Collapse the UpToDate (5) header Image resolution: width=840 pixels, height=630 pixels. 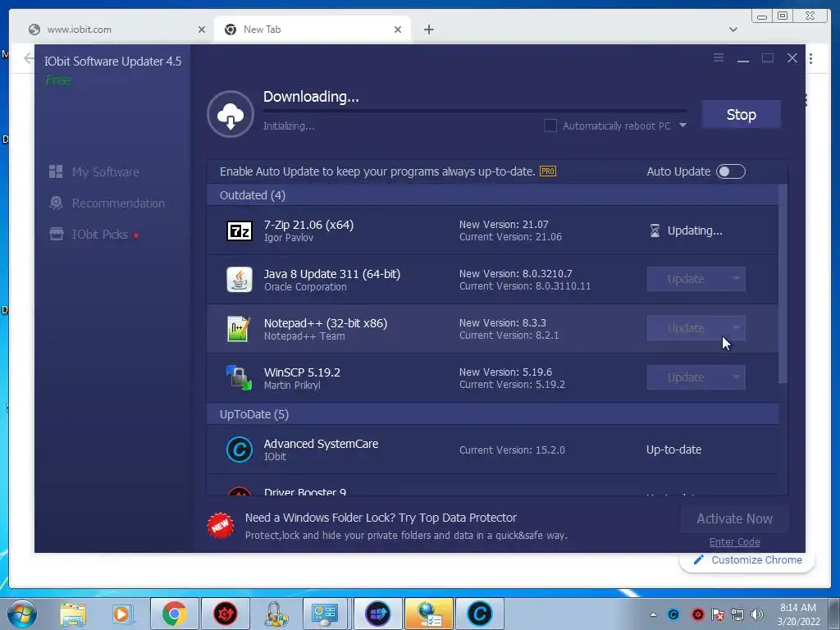click(x=492, y=414)
